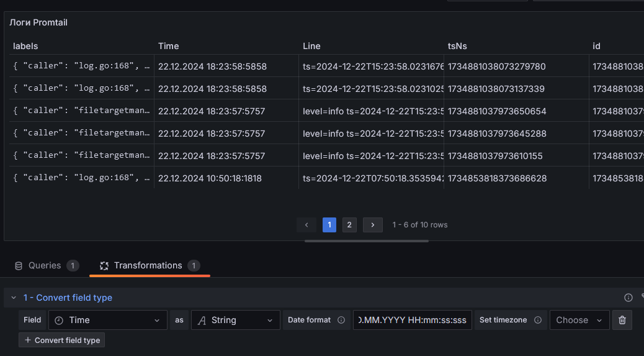
Task: Sort by the labels column header
Action: tap(25, 46)
